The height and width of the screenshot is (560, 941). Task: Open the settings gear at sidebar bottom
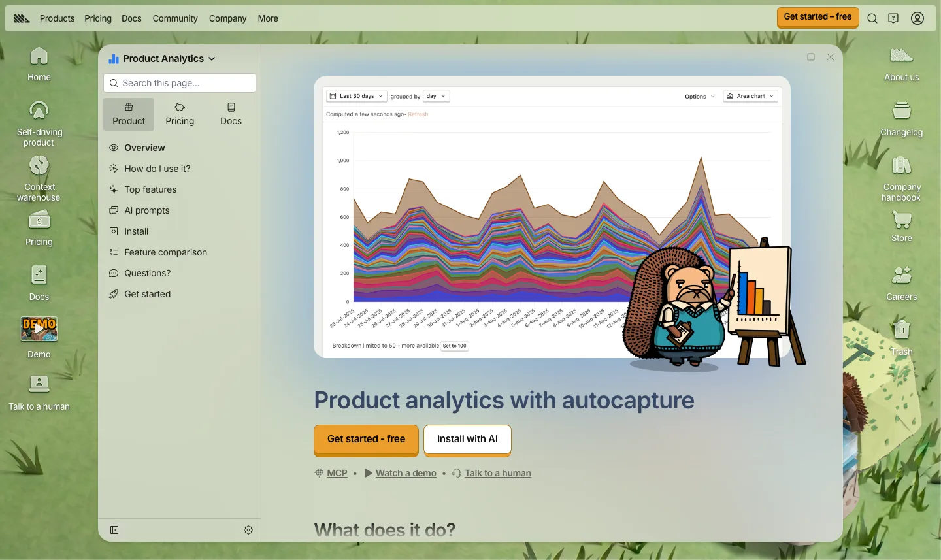pyautogui.click(x=248, y=530)
